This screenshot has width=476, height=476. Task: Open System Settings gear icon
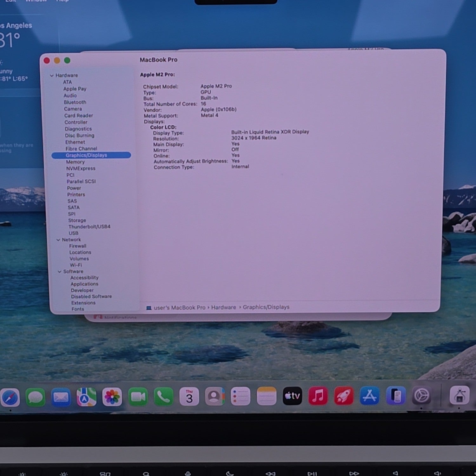point(421,396)
